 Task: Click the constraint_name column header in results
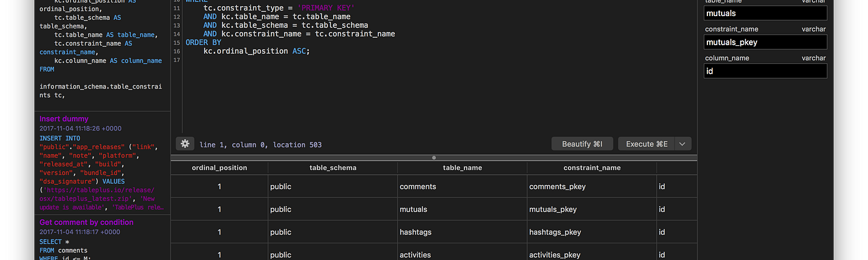[591, 168]
